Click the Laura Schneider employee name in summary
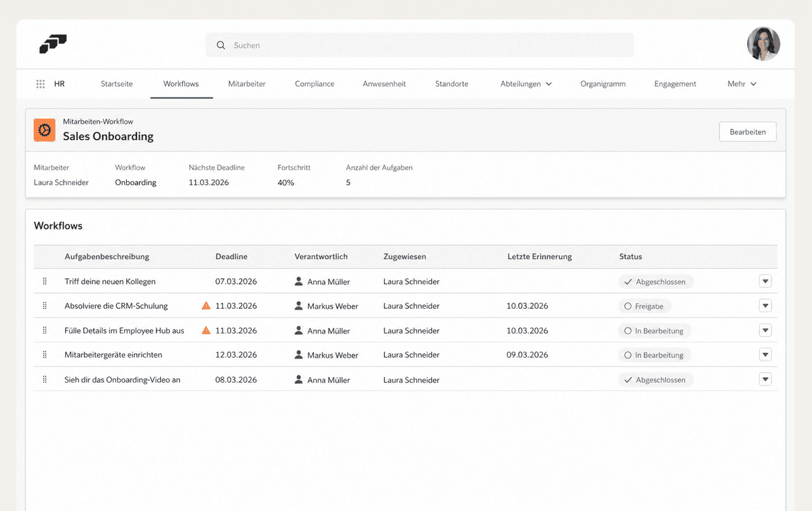Screen dimensions: 812x511 (x=61, y=183)
